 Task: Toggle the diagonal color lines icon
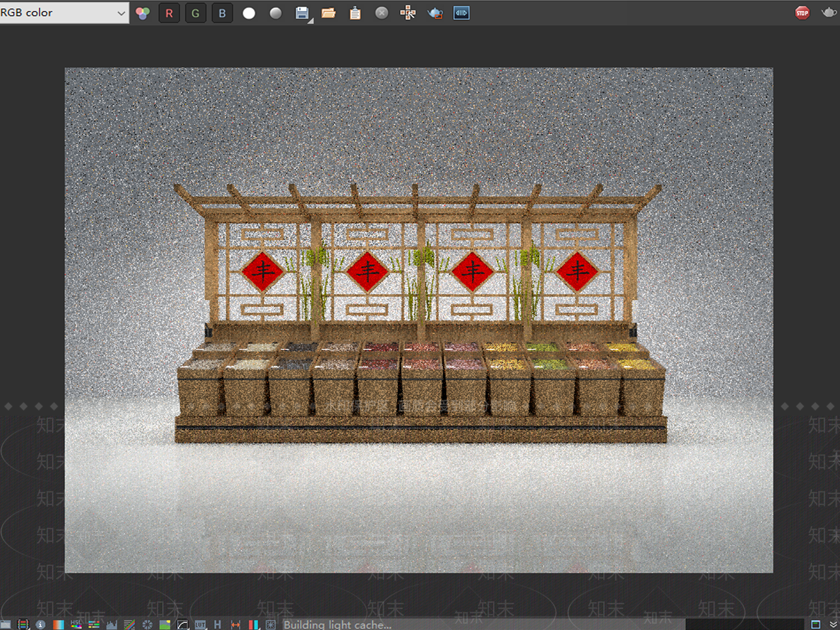130,624
